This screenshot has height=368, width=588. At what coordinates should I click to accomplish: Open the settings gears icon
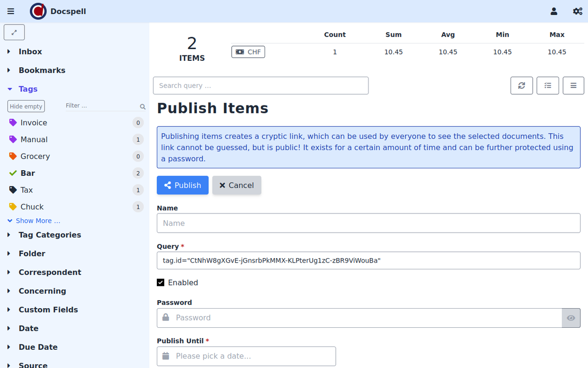tap(577, 11)
